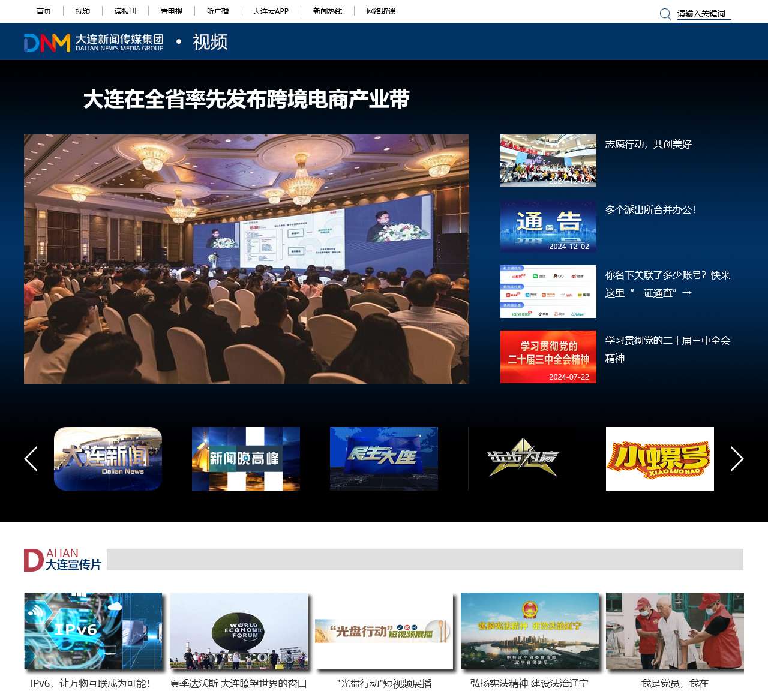Open the featured conference hall video image
This screenshot has width=768, height=700.
[247, 259]
